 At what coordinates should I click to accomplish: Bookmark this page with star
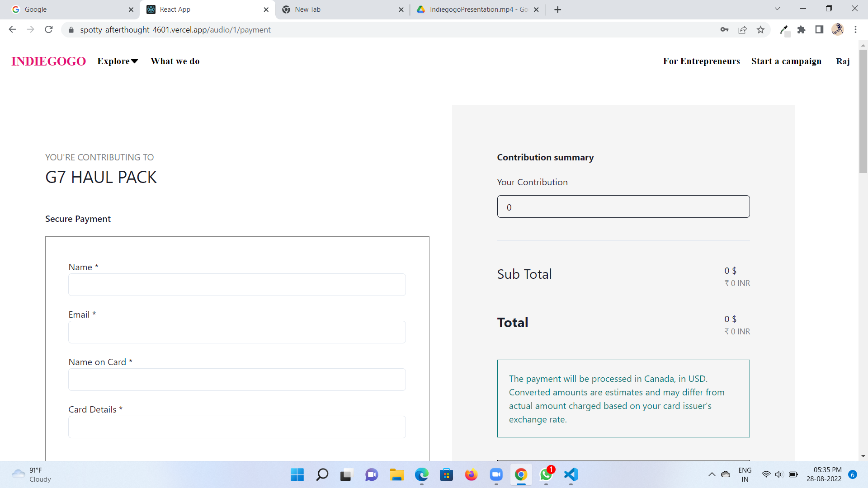tap(760, 29)
